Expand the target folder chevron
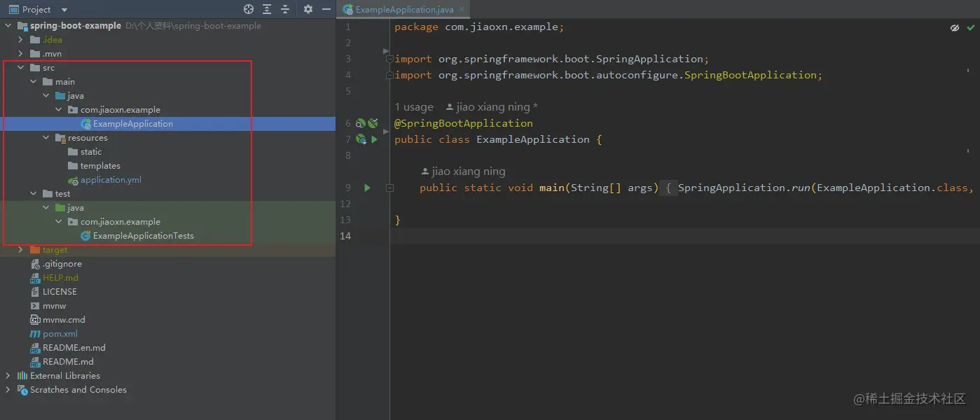This screenshot has height=420, width=980. coord(21,250)
